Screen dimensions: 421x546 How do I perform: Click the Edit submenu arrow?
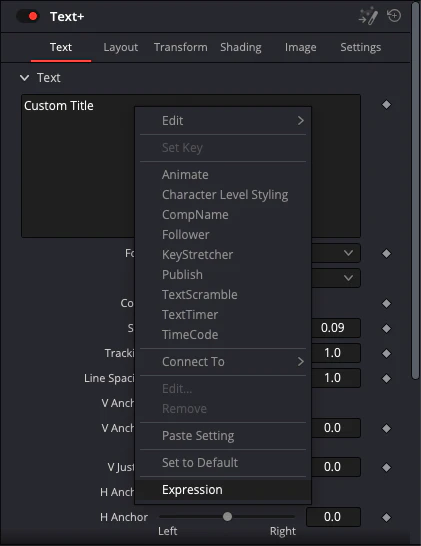[301, 121]
